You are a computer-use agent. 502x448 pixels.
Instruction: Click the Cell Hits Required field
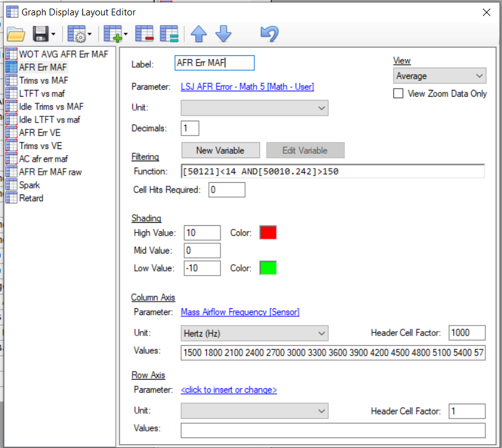click(x=227, y=190)
